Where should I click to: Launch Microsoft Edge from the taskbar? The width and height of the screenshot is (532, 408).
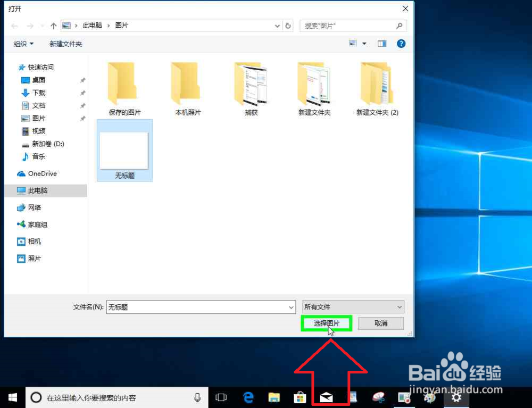[x=248, y=397]
